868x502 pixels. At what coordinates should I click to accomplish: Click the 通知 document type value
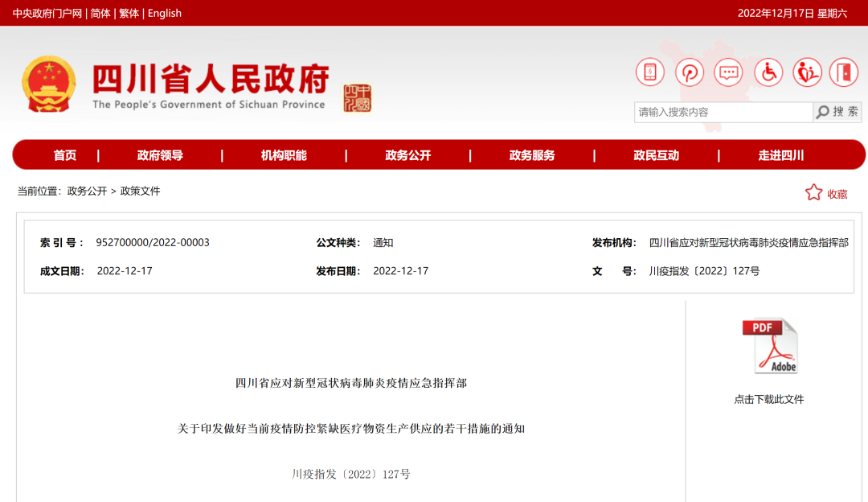point(383,243)
